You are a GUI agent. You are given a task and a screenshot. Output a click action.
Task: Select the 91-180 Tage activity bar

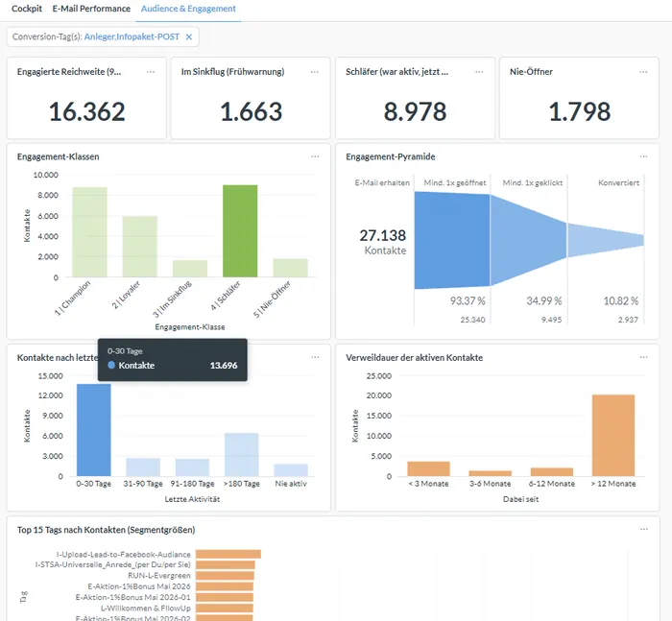point(192,467)
